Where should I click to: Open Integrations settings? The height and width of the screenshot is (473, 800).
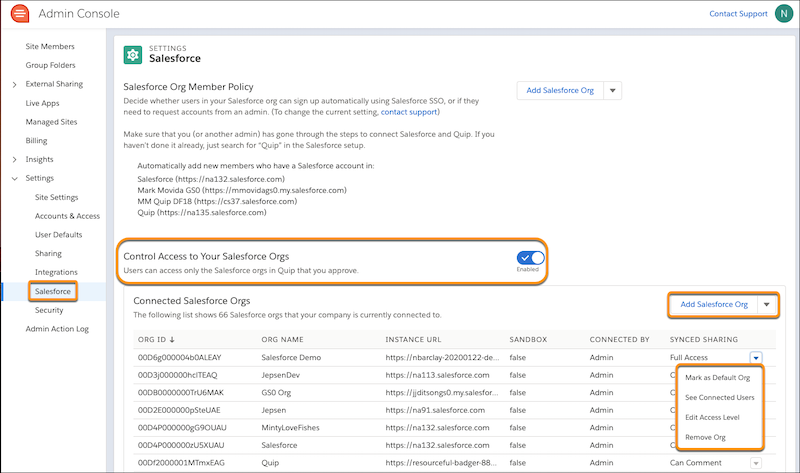click(x=56, y=272)
